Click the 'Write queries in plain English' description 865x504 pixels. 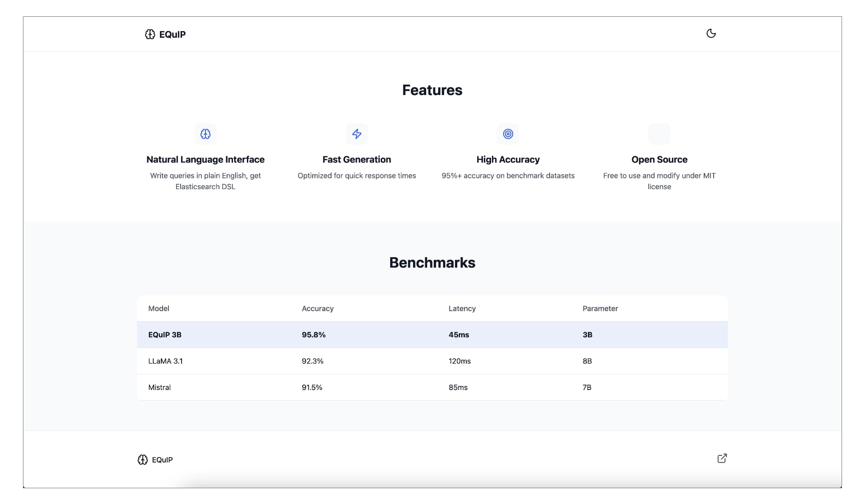[x=205, y=181]
